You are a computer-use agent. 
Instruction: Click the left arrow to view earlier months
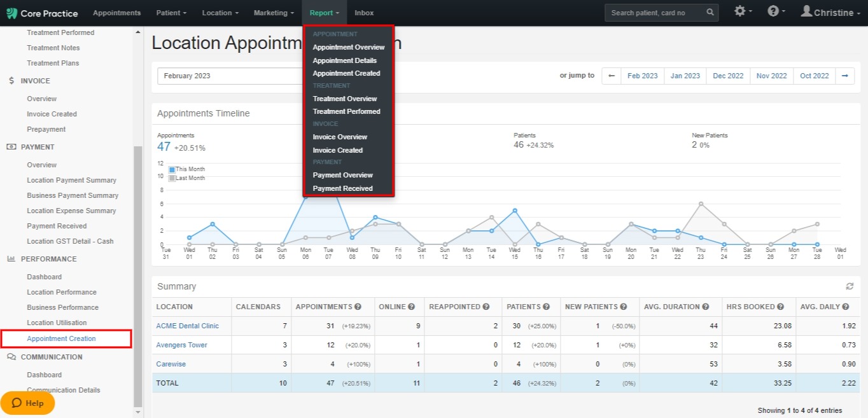click(x=611, y=75)
